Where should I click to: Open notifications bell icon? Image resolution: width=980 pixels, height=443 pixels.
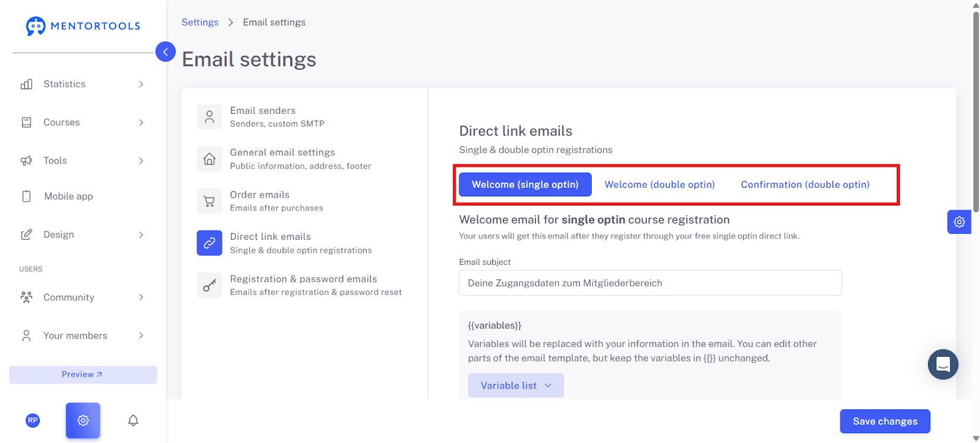133,420
